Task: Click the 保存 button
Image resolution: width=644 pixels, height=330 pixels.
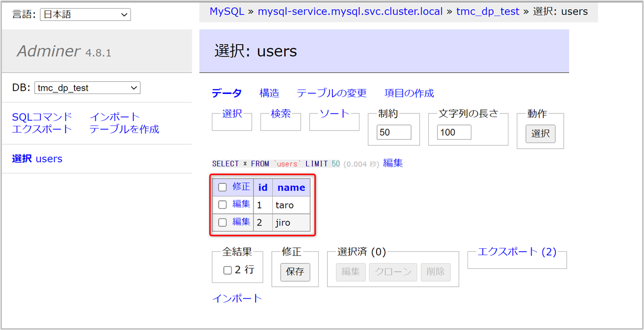Action: (x=295, y=272)
